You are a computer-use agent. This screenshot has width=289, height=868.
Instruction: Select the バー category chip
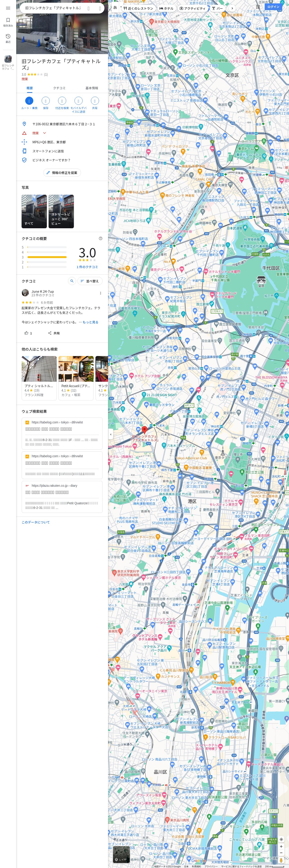pos(217,8)
